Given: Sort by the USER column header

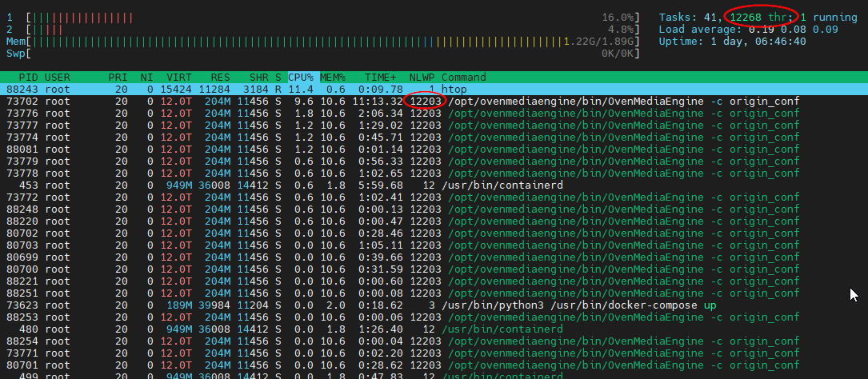Looking at the screenshot, I should (57, 77).
